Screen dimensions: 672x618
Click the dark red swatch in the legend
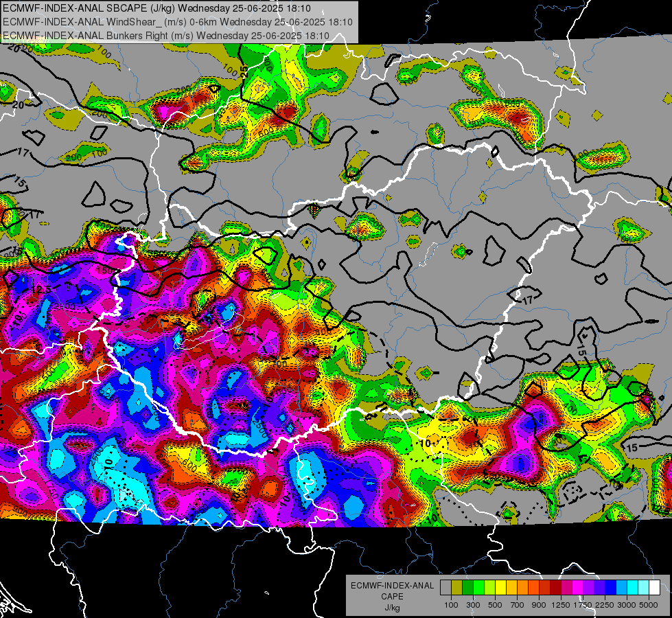click(556, 588)
